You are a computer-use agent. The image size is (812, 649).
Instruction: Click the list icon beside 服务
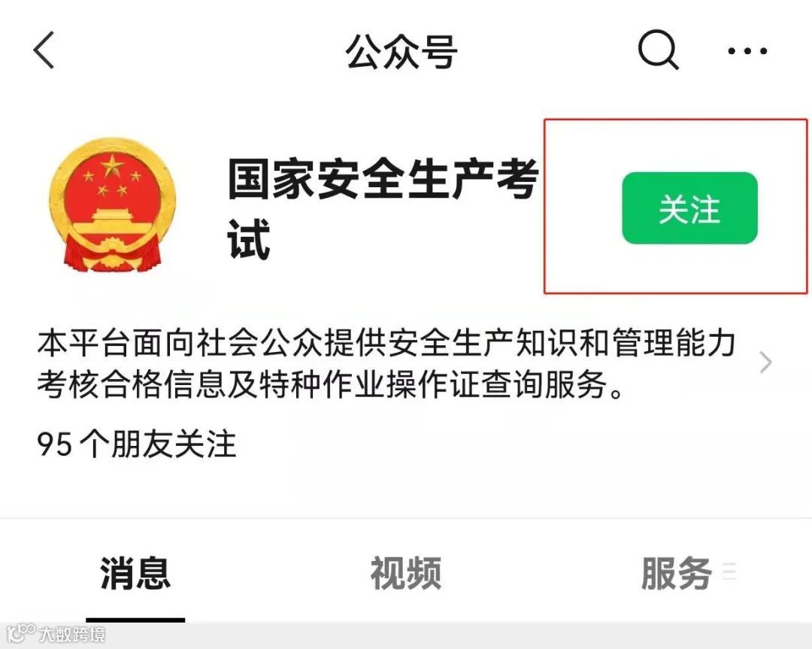tap(729, 570)
